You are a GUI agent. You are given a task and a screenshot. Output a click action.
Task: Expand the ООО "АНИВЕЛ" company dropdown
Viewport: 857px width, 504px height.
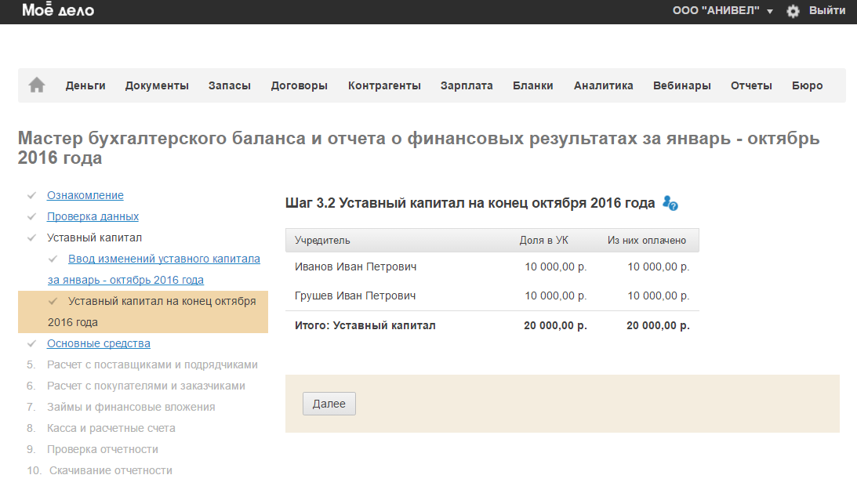click(x=723, y=10)
